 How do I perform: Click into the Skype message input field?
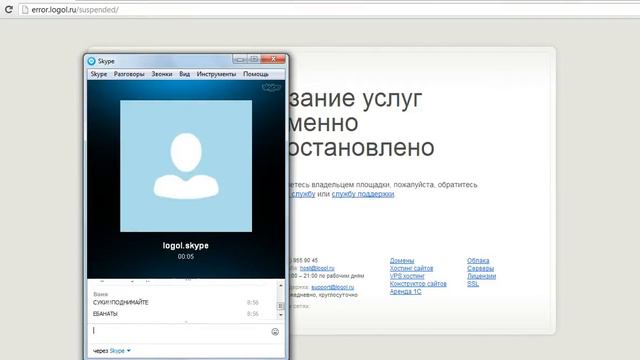pyautogui.click(x=179, y=331)
